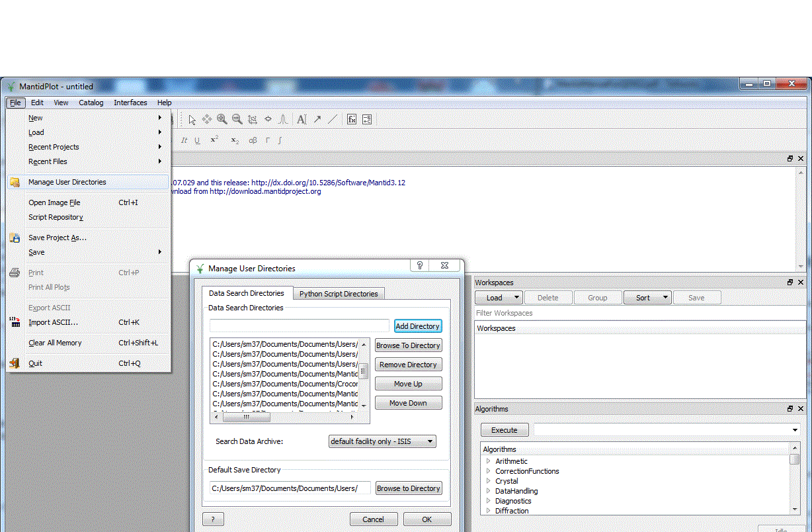Apply superscript x² formatting
Viewport: 812px width, 532px height.
(x=214, y=140)
